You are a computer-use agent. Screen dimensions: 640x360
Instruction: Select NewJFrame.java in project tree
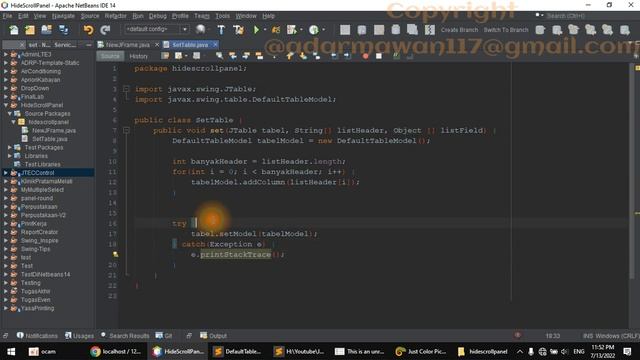click(54, 131)
